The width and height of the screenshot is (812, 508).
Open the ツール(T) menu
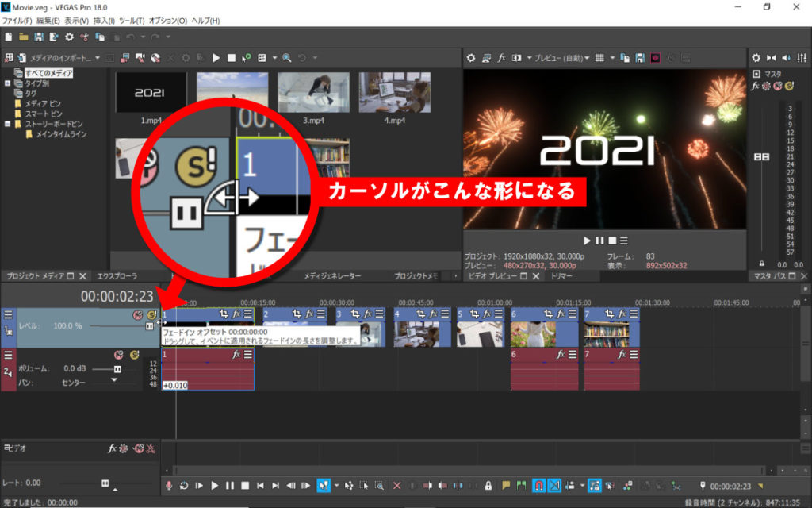pyautogui.click(x=130, y=20)
